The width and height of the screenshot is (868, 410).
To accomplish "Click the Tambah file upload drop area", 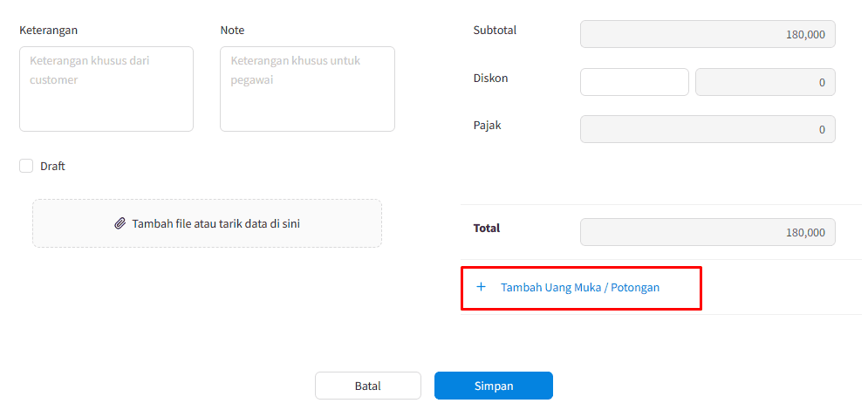I will pos(207,223).
